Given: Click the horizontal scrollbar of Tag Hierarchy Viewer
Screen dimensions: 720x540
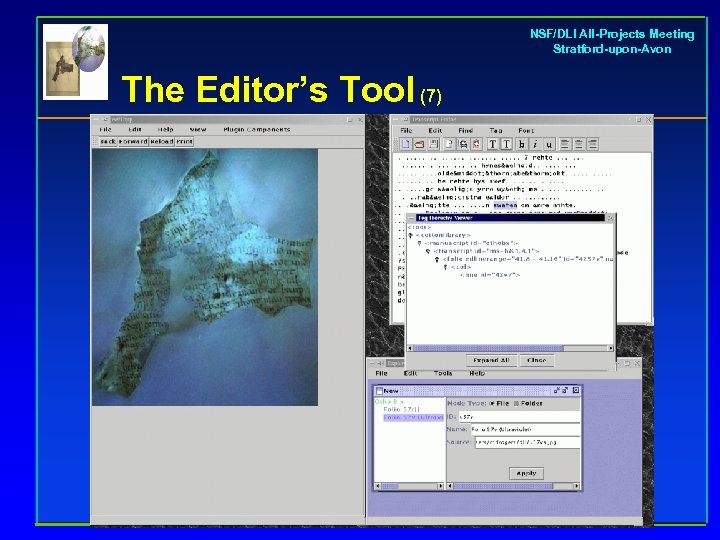Looking at the screenshot, I should tap(510, 348).
